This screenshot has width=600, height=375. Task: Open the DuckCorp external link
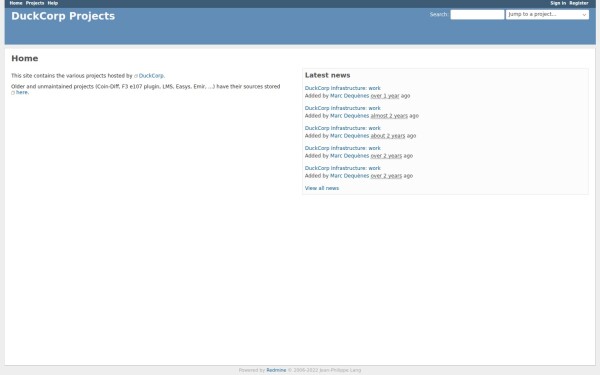(x=151, y=76)
